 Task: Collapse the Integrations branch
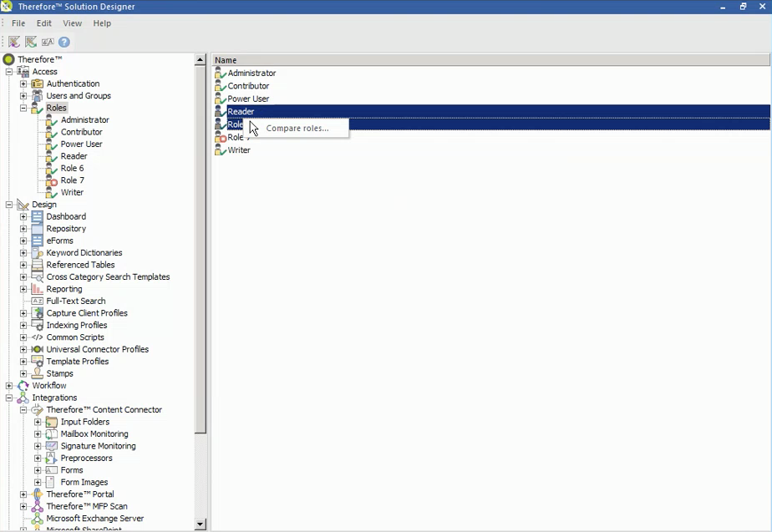point(9,398)
